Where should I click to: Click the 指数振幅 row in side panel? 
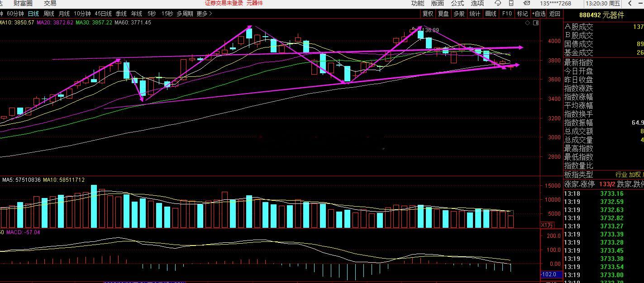(604, 123)
